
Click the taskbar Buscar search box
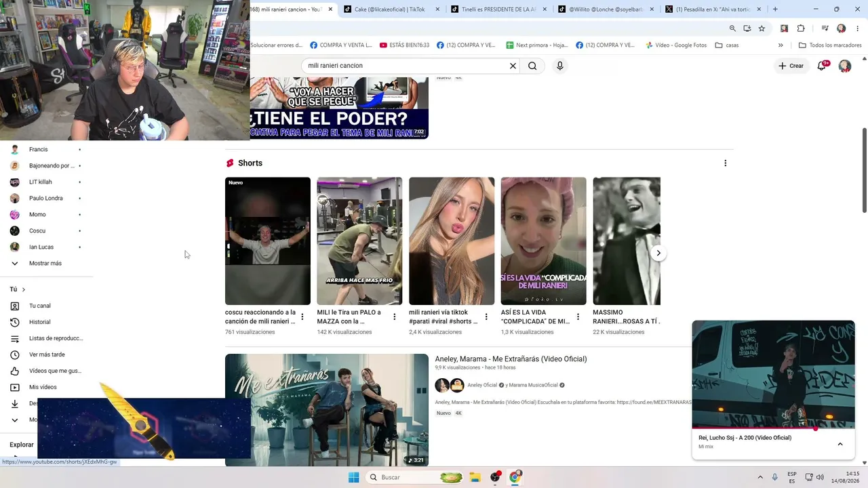pos(415,477)
